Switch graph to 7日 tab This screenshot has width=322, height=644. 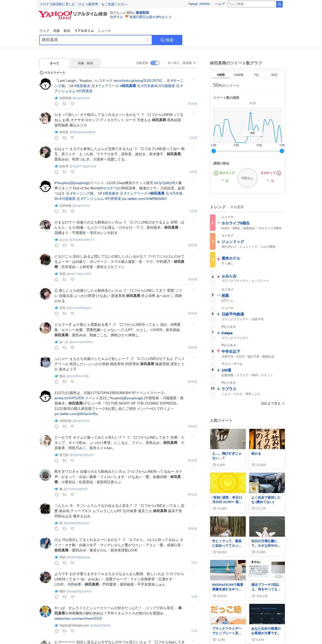[256, 75]
